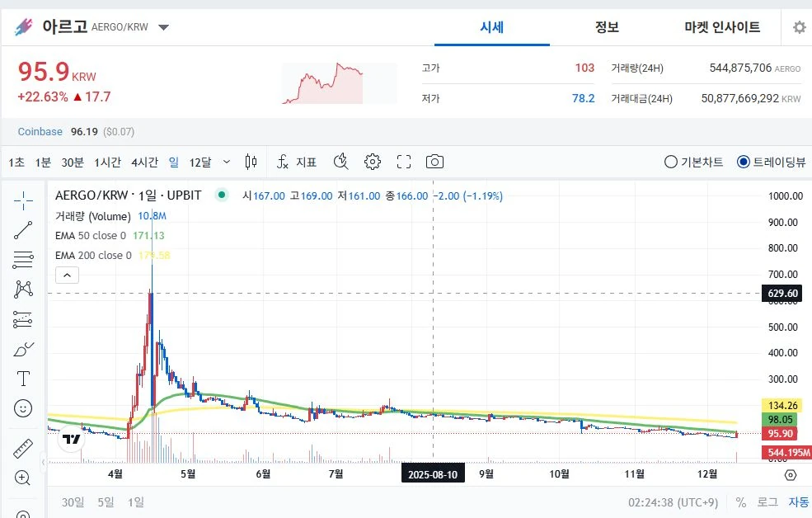The height and width of the screenshot is (518, 812).
Task: Toggle percent (%) scale mode
Action: pos(741,502)
